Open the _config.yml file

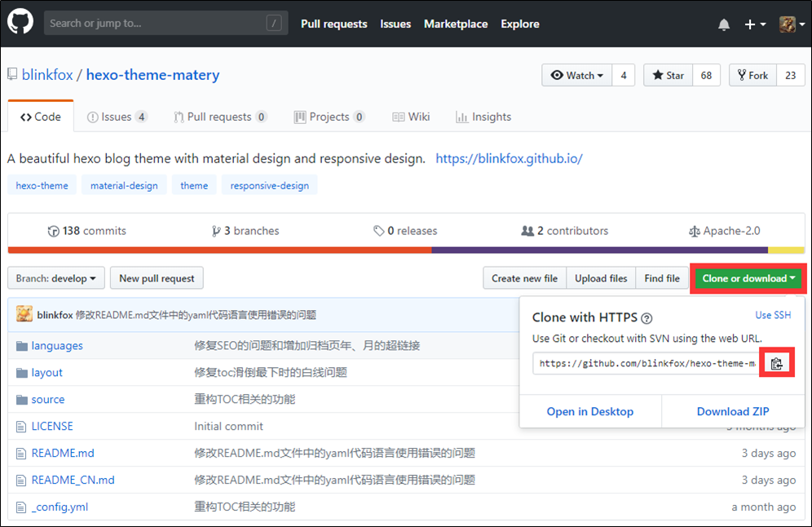point(60,507)
